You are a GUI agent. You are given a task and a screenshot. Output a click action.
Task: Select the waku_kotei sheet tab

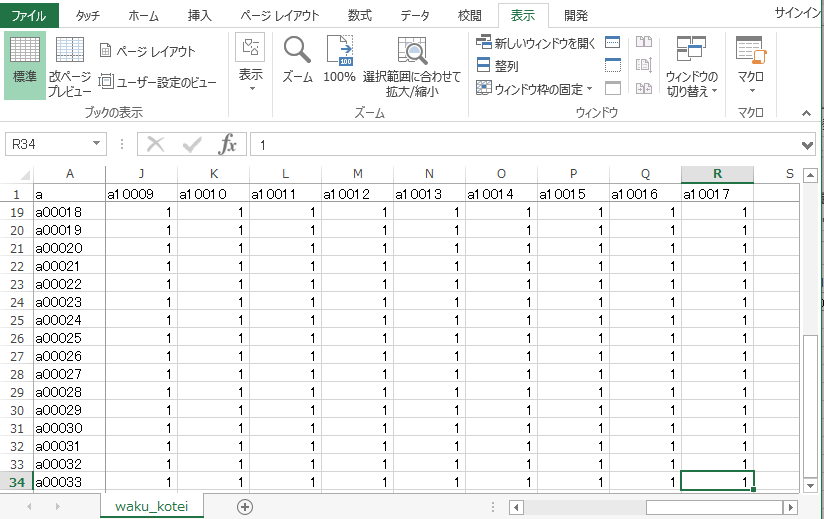point(152,506)
